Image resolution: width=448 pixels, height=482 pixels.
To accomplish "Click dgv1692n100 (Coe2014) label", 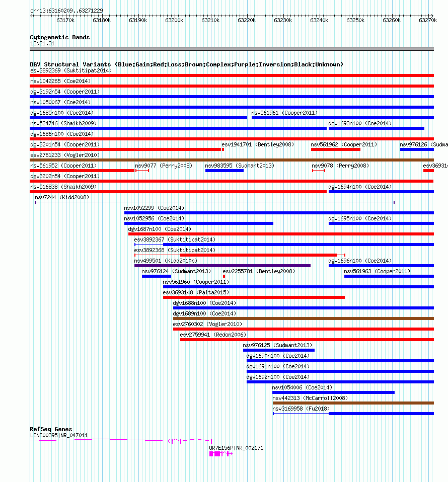I will click(x=278, y=377).
